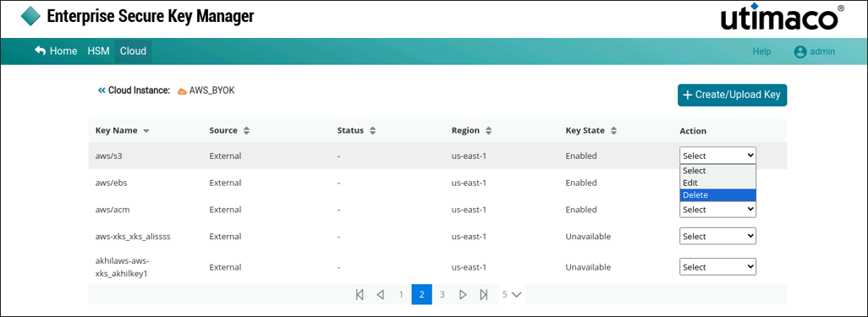Click us-east-1 region in aws/ebs row
Image resolution: width=868 pixels, height=317 pixels.
(469, 183)
